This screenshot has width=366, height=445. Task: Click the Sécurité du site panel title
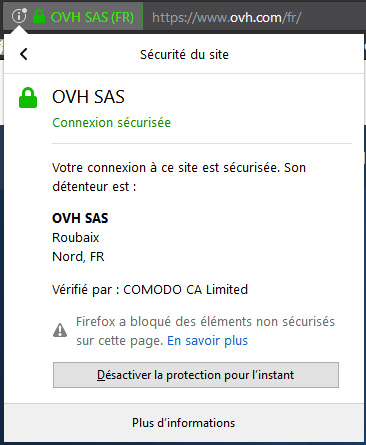point(184,55)
